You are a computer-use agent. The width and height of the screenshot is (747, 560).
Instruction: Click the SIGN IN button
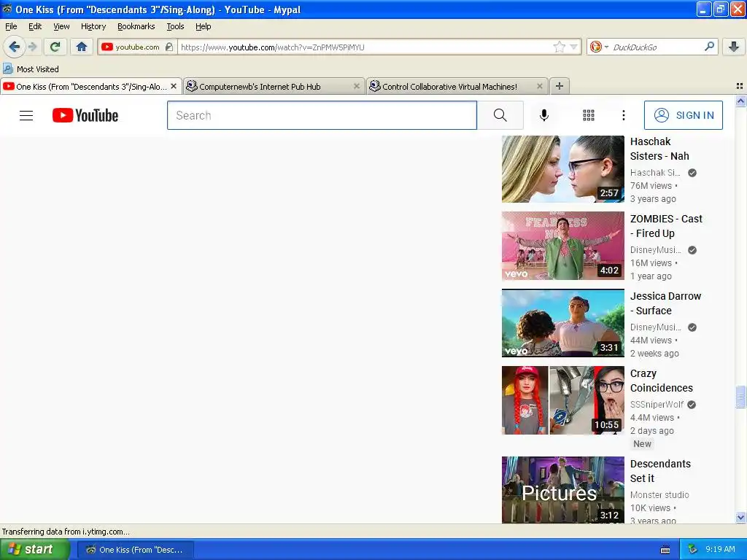(x=683, y=115)
